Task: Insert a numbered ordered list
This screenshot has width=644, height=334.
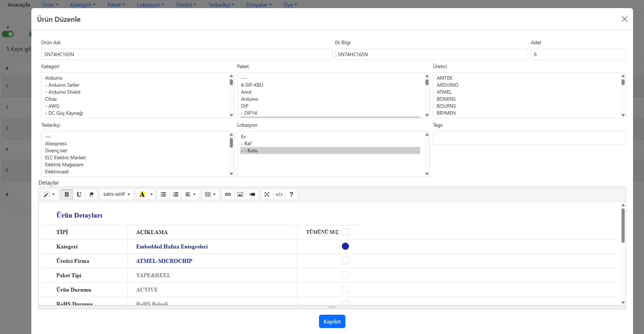Action: click(176, 194)
